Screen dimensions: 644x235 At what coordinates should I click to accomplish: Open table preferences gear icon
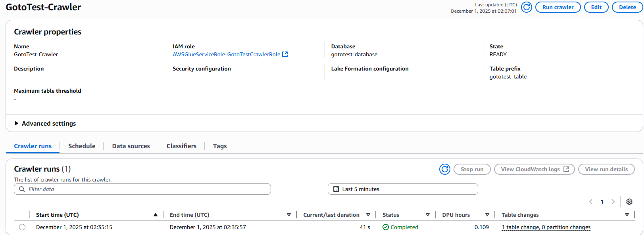629,202
